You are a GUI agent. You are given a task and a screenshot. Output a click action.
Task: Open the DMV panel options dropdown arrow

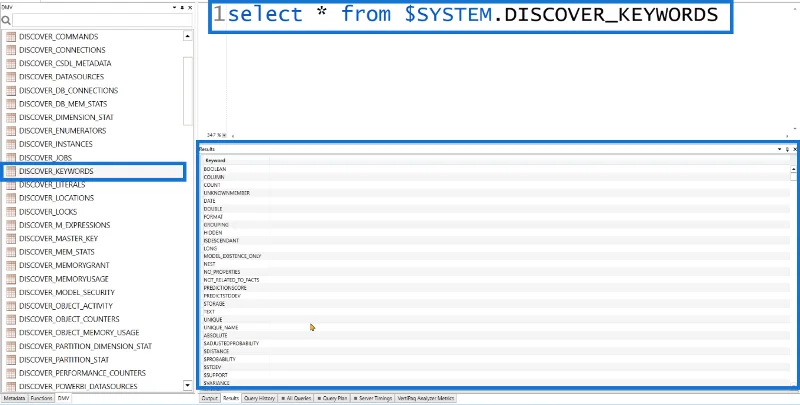coord(175,8)
